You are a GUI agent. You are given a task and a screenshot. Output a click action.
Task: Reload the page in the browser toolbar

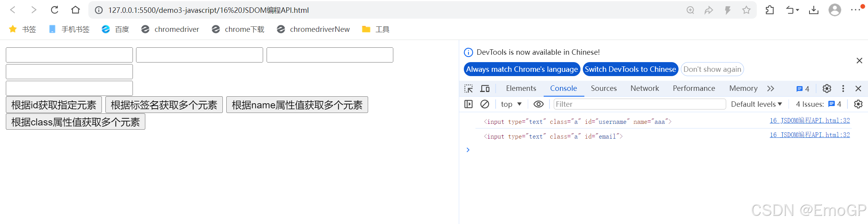coord(55,10)
